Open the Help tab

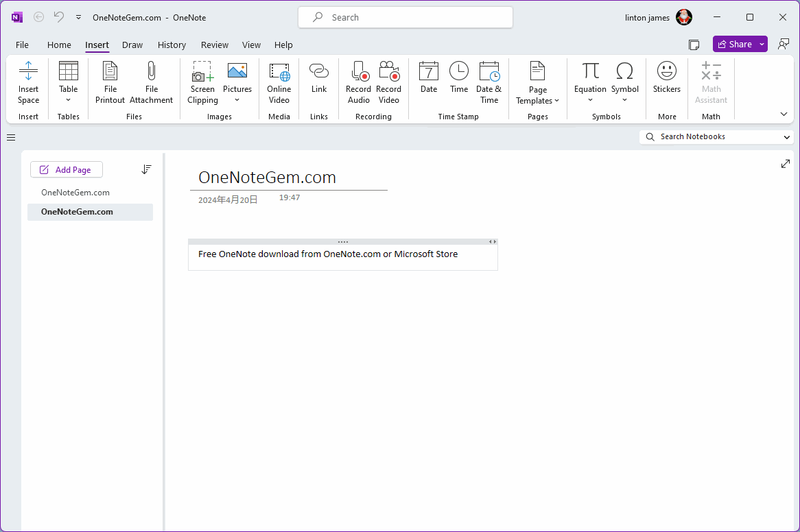click(283, 45)
